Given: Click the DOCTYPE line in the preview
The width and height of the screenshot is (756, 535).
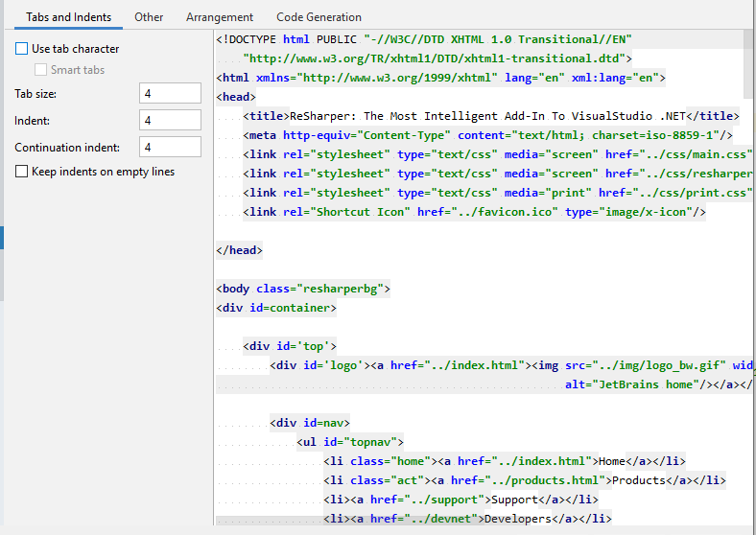Looking at the screenshot, I should point(422,39).
